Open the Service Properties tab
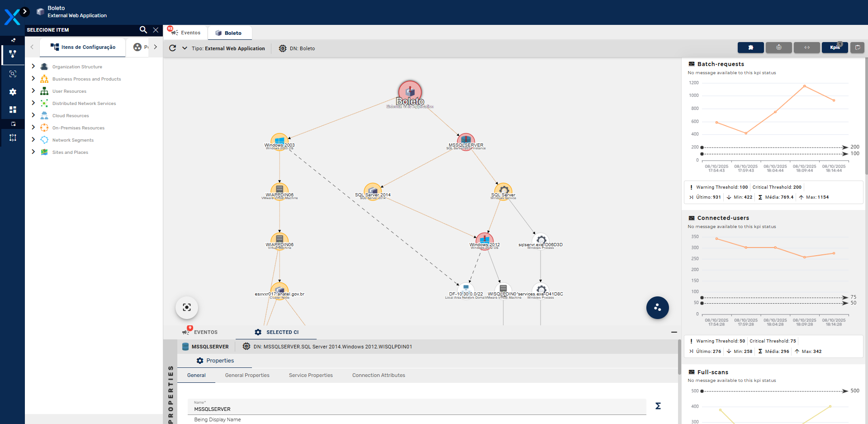The height and width of the screenshot is (424, 868). (311, 375)
